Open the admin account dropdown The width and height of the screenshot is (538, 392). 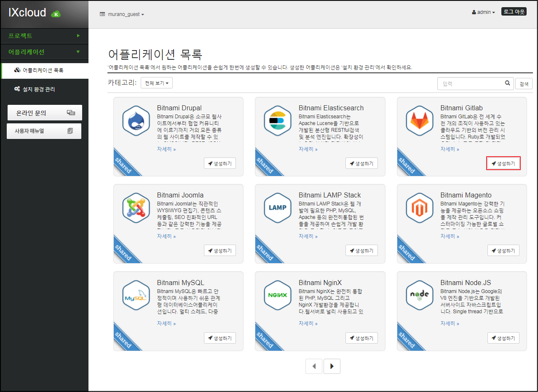(x=483, y=13)
